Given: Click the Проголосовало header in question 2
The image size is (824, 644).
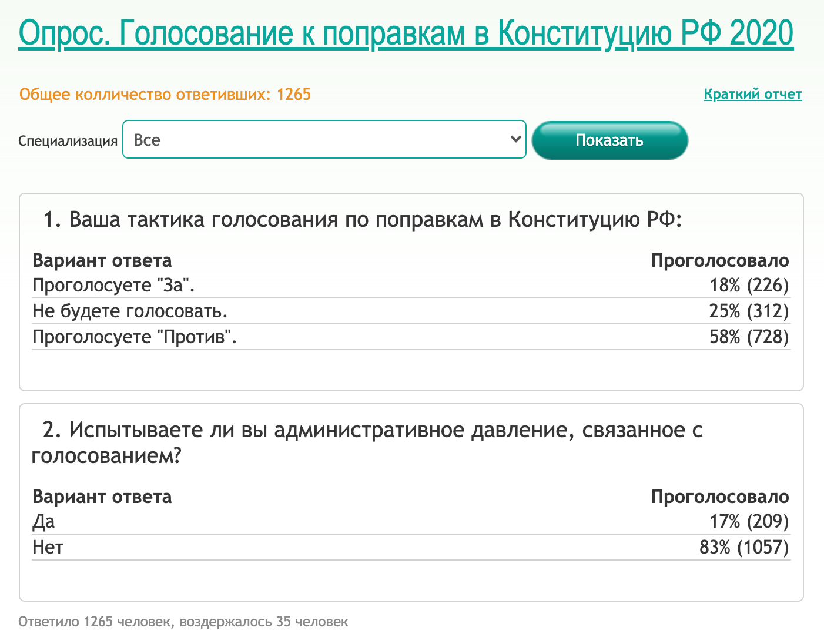Looking at the screenshot, I should click(x=720, y=497).
